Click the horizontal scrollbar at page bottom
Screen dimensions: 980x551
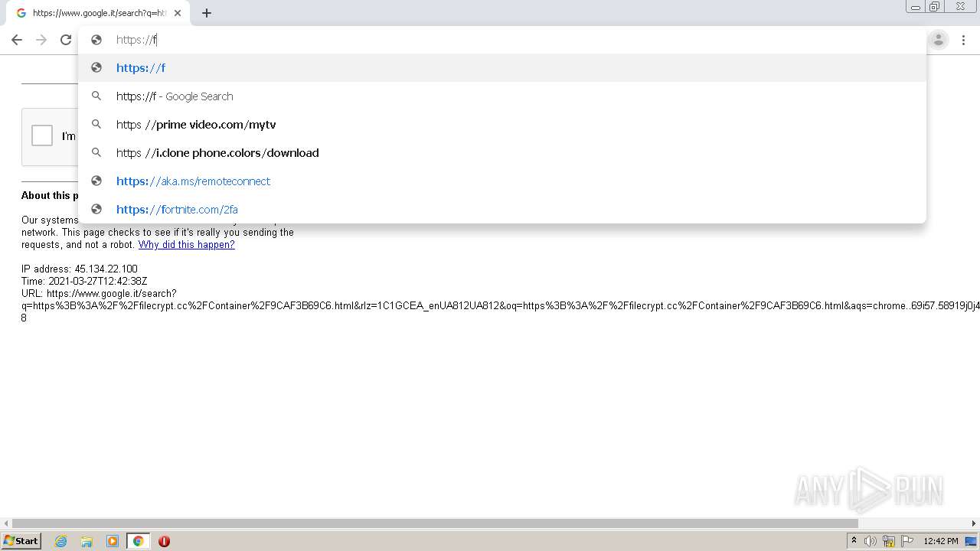coord(435,523)
